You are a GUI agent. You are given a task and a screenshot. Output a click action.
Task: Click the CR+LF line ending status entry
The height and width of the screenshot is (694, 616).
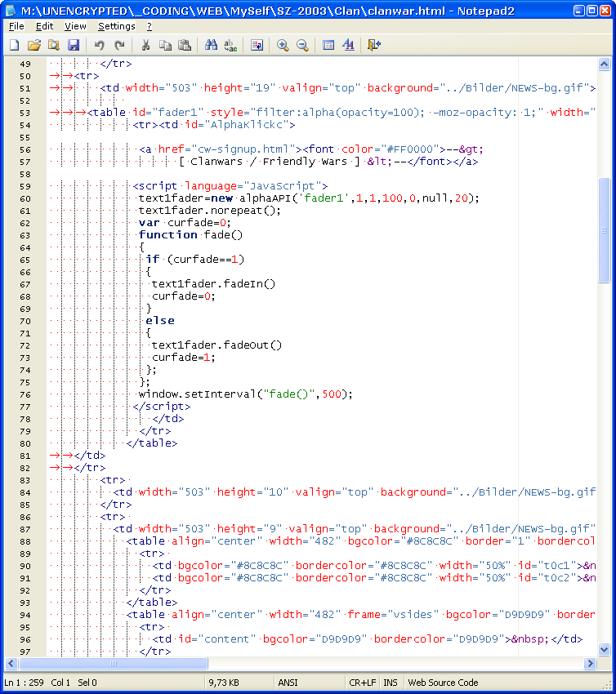click(x=362, y=683)
